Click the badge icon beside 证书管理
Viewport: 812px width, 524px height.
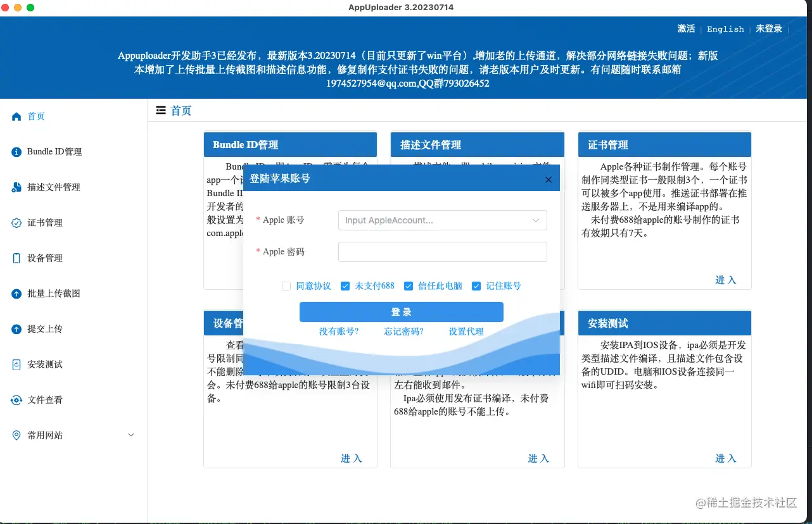pos(16,223)
